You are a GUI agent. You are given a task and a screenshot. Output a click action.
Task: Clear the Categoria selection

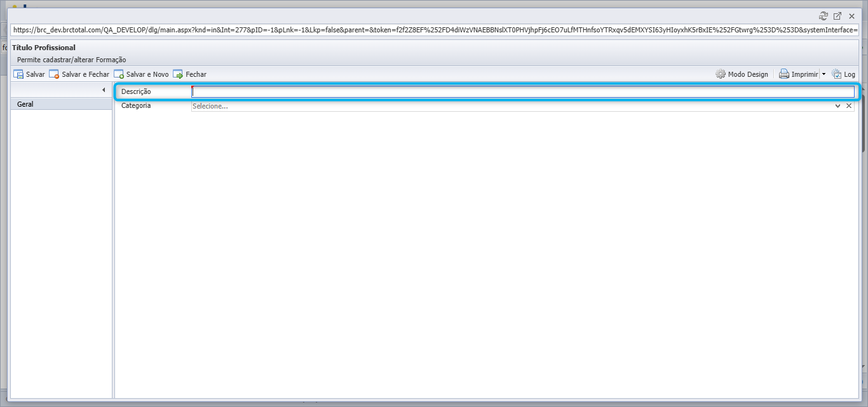tap(849, 106)
